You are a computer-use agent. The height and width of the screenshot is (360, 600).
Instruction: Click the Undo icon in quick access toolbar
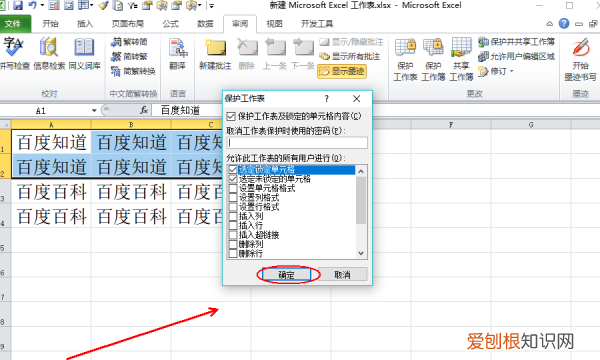click(33, 5)
